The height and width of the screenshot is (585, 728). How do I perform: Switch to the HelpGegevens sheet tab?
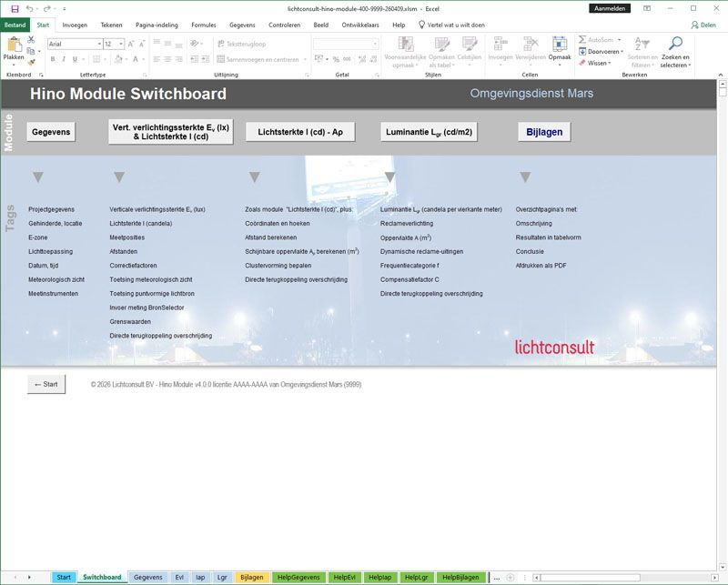pyautogui.click(x=298, y=578)
